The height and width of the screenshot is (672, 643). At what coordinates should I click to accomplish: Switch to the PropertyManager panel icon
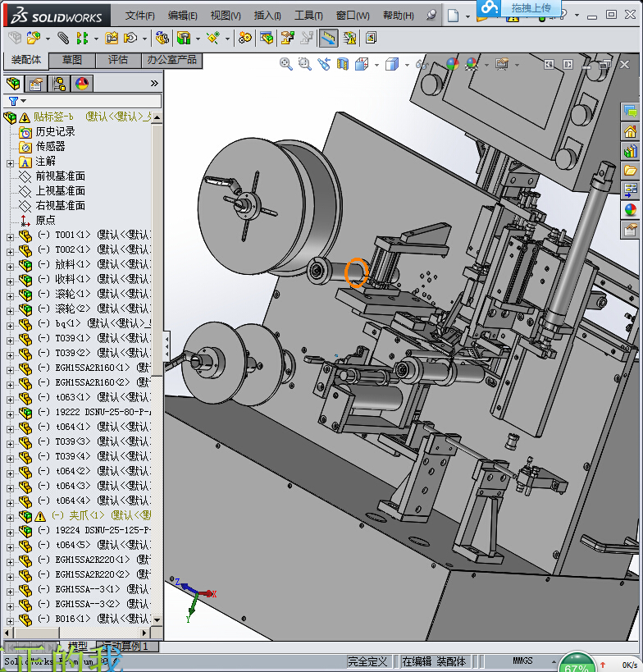pos(36,84)
